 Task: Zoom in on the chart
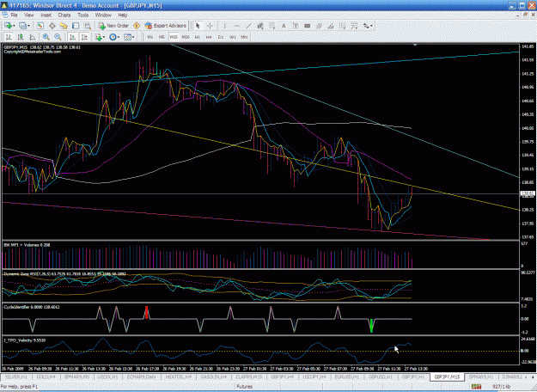point(46,37)
